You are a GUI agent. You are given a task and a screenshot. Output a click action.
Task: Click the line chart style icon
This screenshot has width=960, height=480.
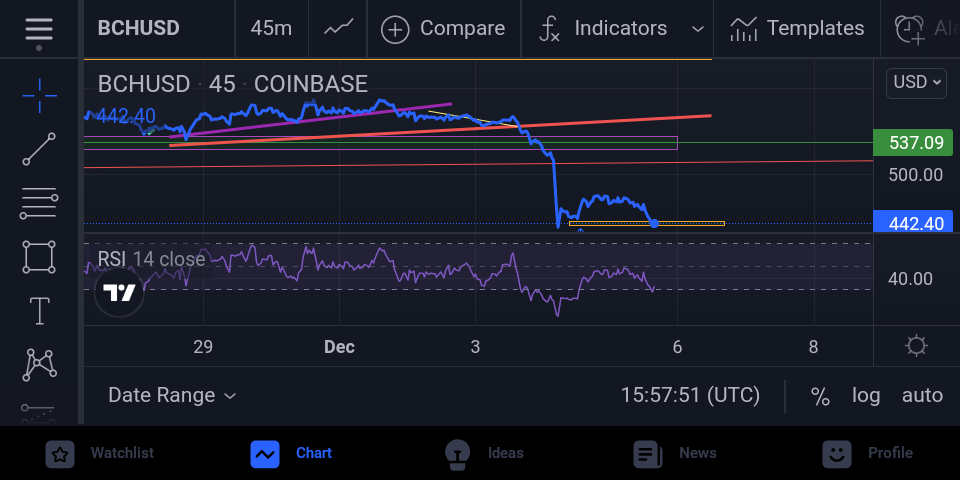[x=339, y=28]
